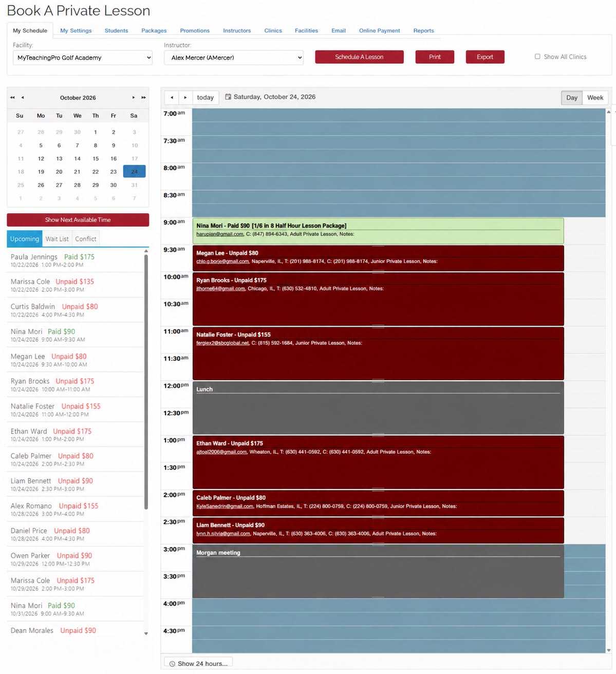Select Alex Romano Unpaid $155 upcoming entry

pos(76,510)
